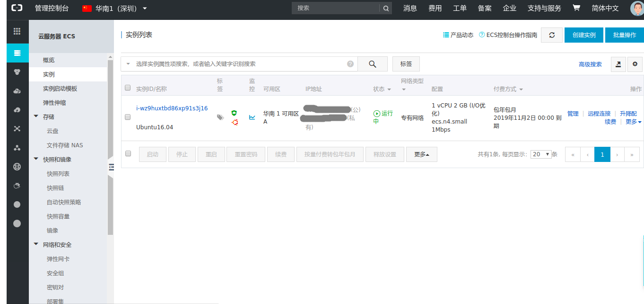
Task: Check the Ubuntu16.04 instance row checkbox
Action: pos(128,117)
